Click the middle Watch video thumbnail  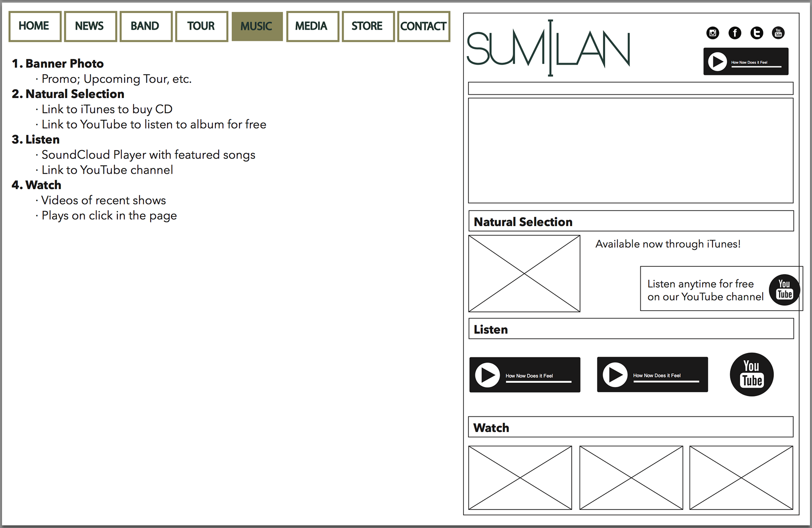tap(631, 478)
